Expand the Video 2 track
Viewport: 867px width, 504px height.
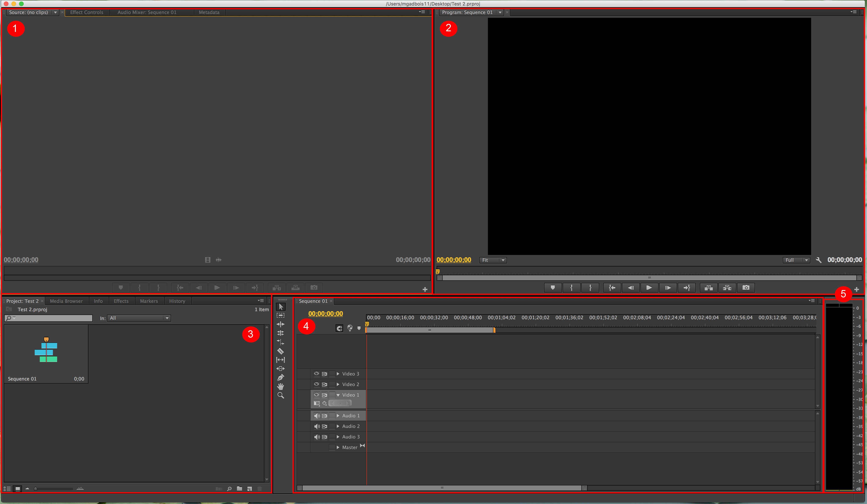pyautogui.click(x=338, y=384)
